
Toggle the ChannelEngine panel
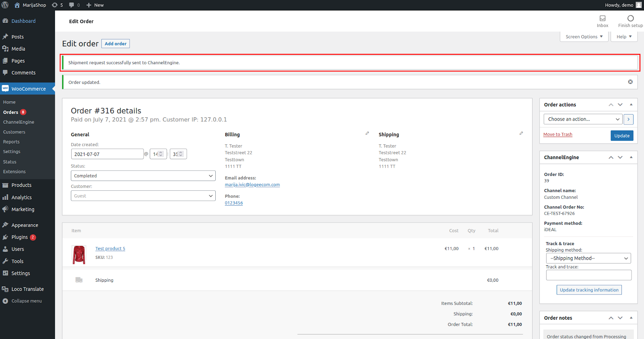tap(631, 158)
